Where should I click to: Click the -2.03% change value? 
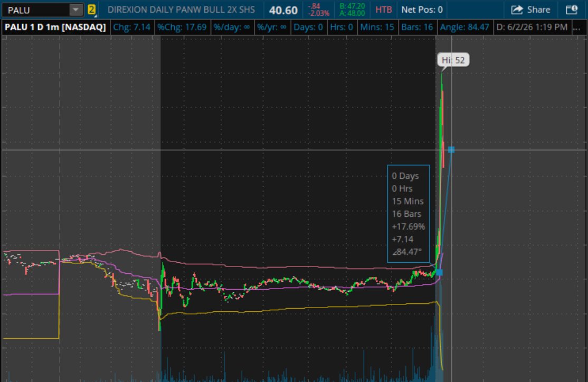click(x=319, y=14)
